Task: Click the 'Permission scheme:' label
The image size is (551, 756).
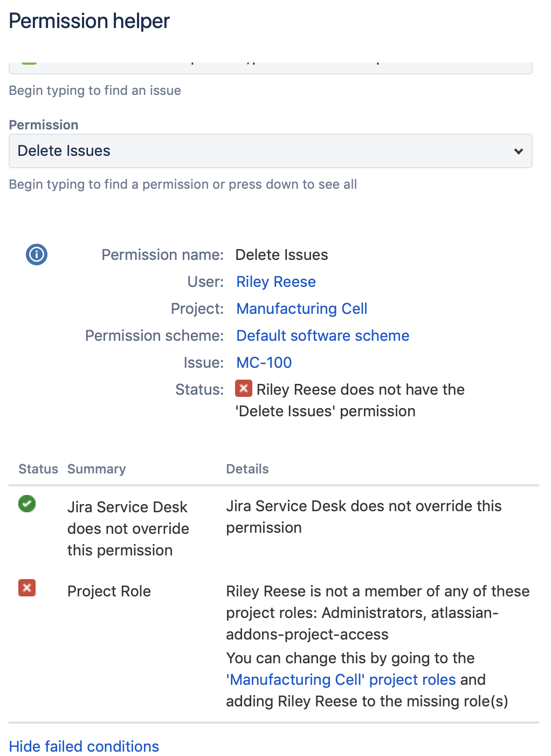Action: point(154,335)
